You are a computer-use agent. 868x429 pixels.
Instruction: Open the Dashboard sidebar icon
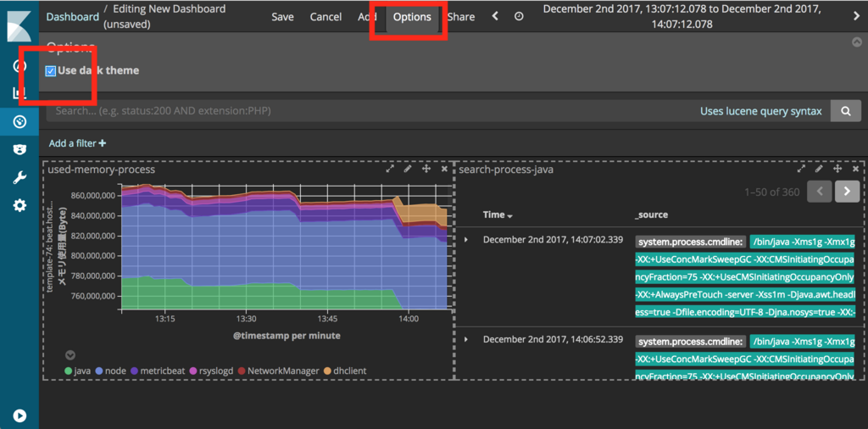[19, 122]
